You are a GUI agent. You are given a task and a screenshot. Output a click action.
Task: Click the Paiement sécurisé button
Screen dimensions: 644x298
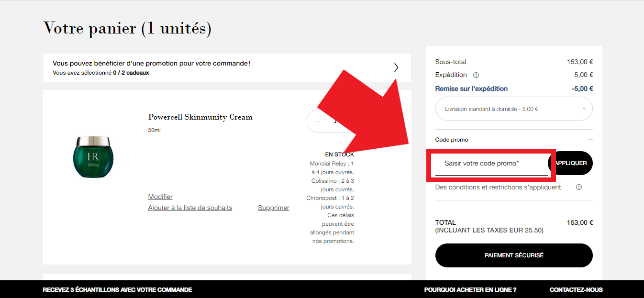(514, 255)
